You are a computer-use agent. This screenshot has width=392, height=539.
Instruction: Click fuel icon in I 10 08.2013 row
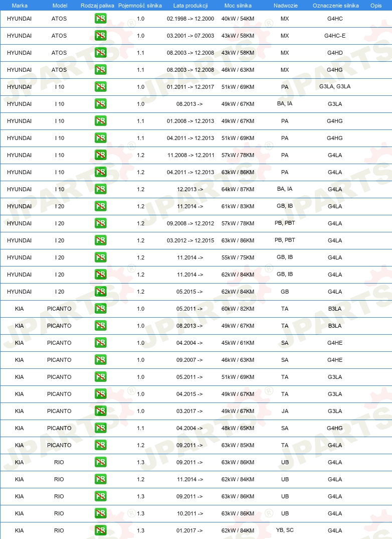click(101, 104)
